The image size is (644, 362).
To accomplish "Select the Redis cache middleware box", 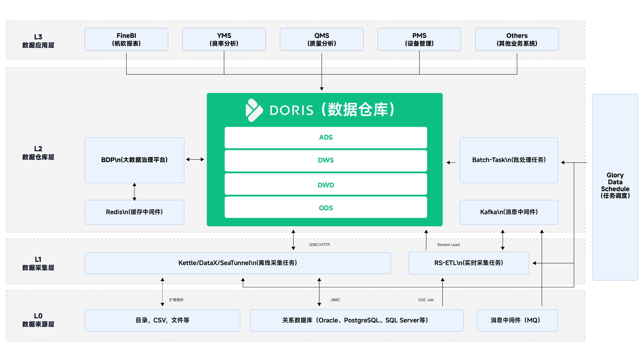I will point(135,212).
